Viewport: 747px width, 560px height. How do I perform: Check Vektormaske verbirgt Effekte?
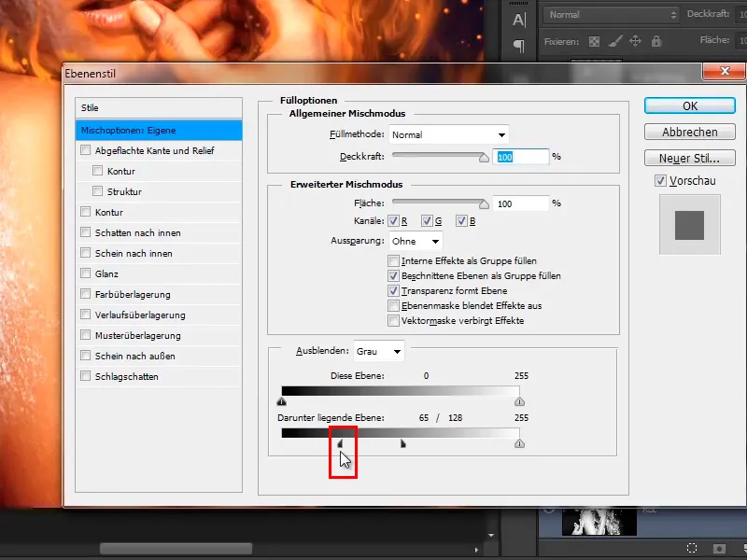pyautogui.click(x=393, y=320)
